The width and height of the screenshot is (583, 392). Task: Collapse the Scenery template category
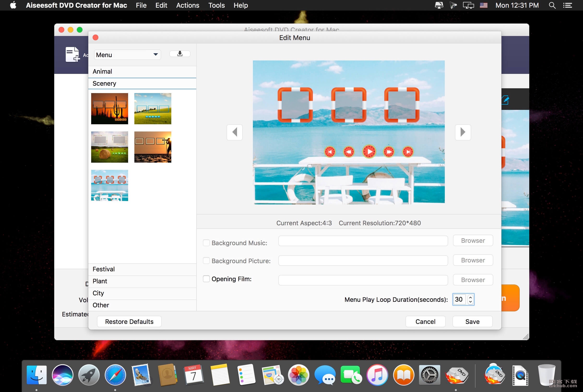(142, 83)
